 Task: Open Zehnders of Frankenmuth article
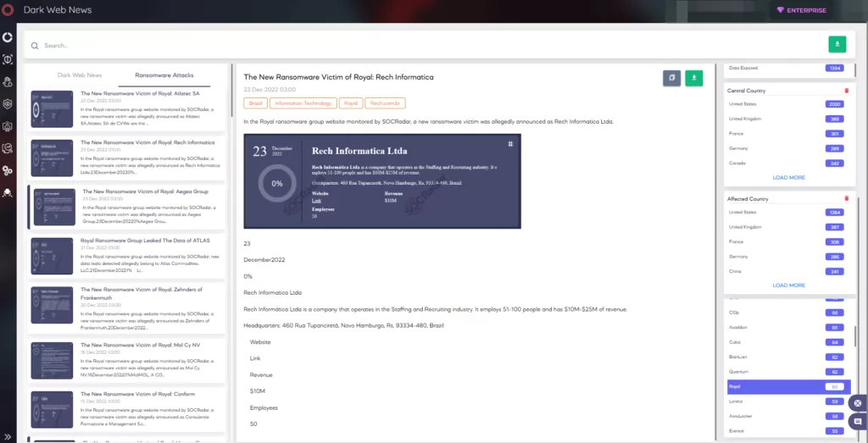point(127,308)
